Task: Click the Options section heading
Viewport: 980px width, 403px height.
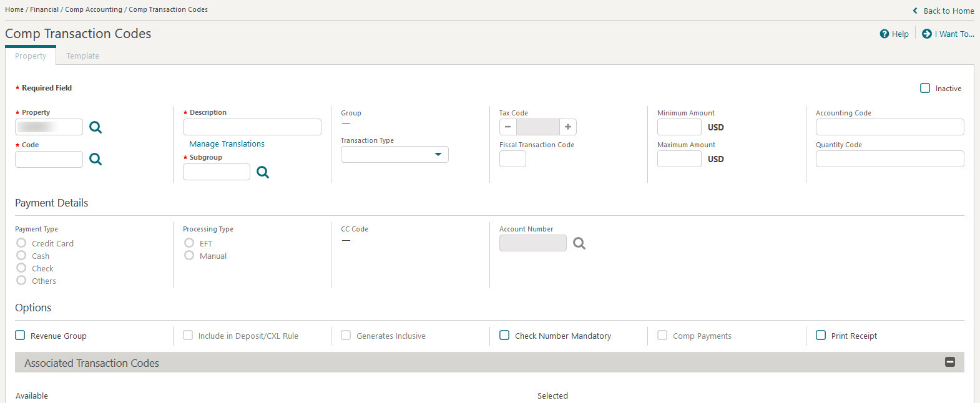Action: pos(33,308)
